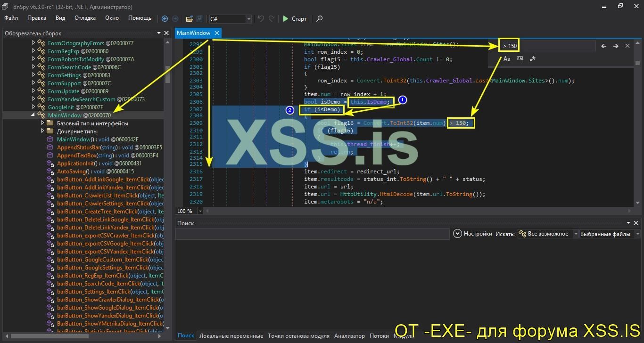The height and width of the screenshot is (343, 644).
Task: Go to previous match in find bar
Action: click(603, 46)
